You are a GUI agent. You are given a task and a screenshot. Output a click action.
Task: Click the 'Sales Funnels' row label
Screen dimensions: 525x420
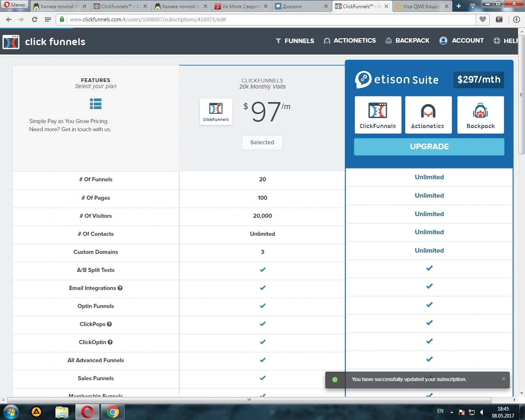click(96, 378)
